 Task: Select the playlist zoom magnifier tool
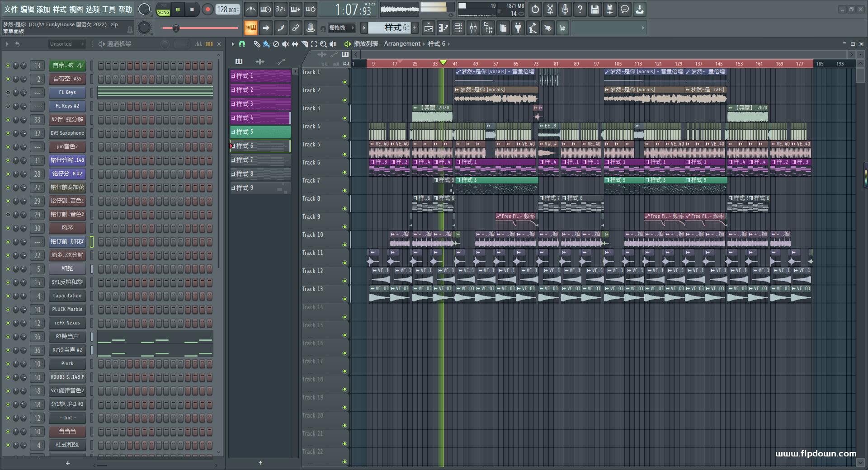(x=323, y=44)
